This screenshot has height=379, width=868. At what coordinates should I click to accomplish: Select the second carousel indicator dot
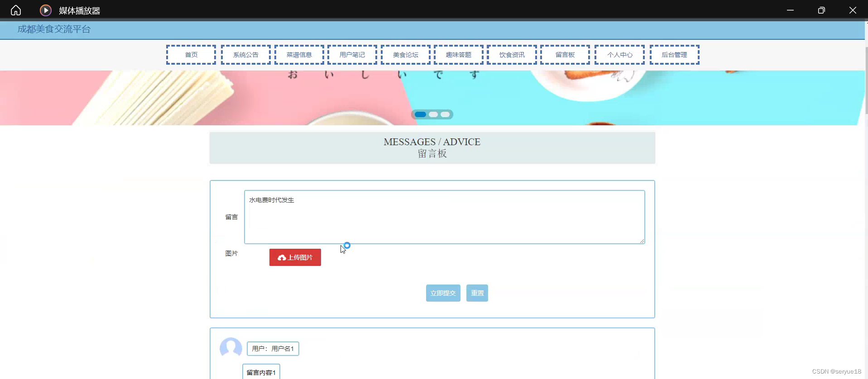click(433, 114)
